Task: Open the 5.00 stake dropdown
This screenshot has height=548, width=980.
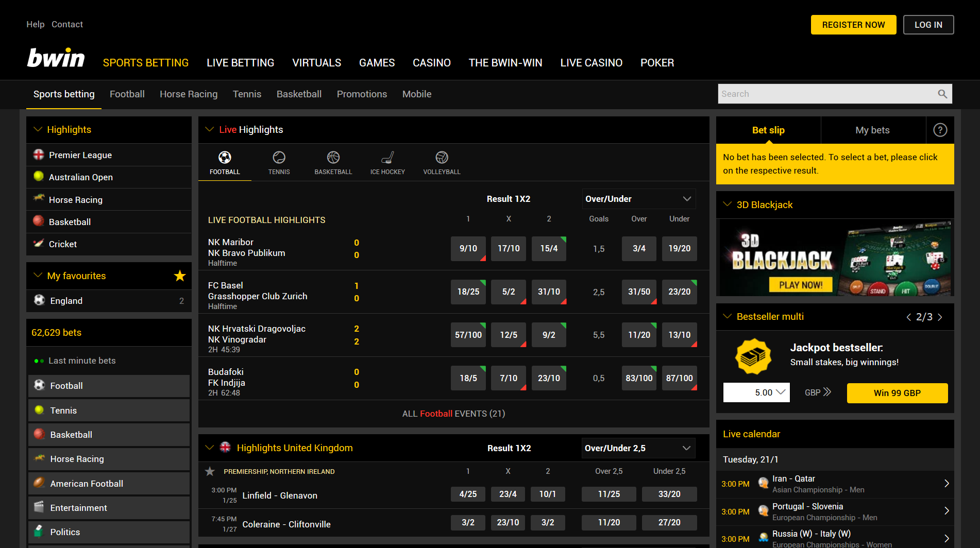Action: click(756, 392)
